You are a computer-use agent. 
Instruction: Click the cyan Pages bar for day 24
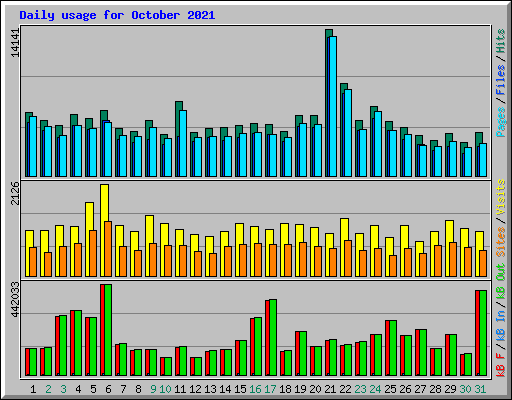pyautogui.click(x=378, y=144)
